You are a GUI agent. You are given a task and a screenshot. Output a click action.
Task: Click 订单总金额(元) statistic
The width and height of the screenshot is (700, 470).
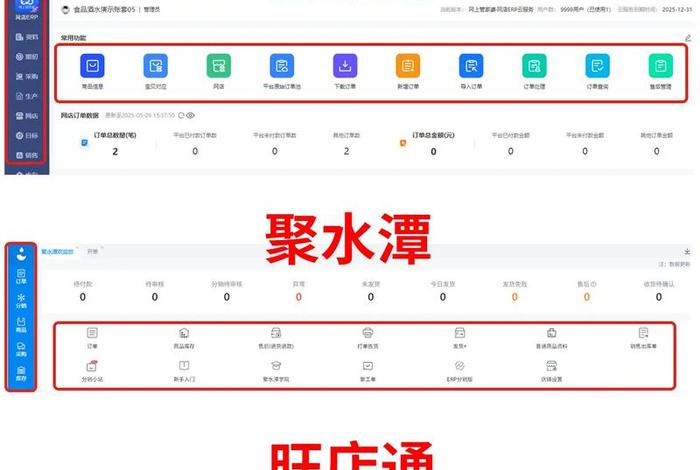tap(433, 144)
